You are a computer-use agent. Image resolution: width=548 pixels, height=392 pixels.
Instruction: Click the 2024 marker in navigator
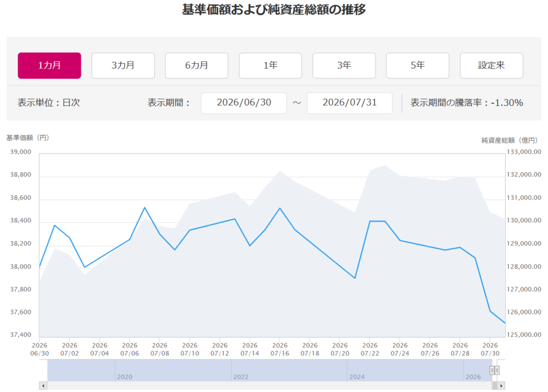click(x=357, y=377)
